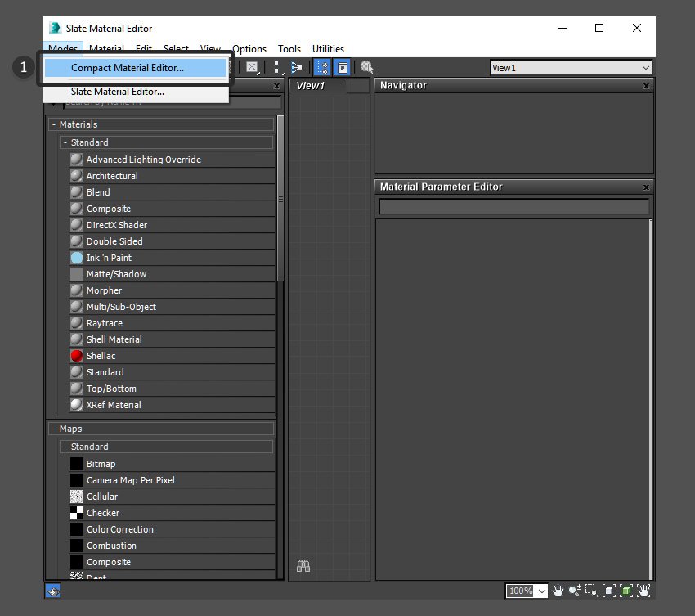Collapse the Materials group rollout
This screenshot has width=695, height=616.
[x=54, y=124]
